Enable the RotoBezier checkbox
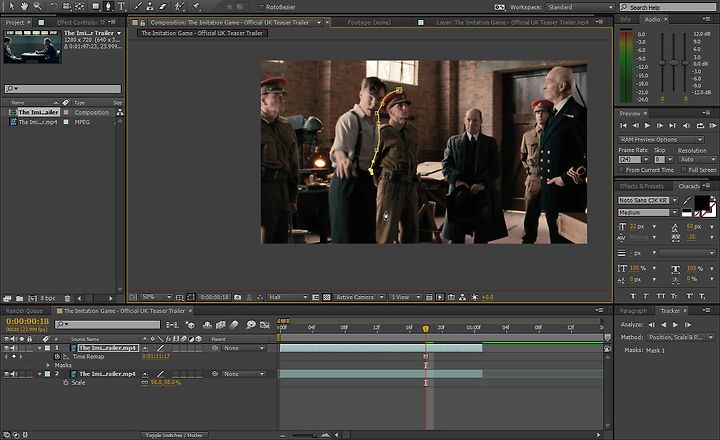Image resolution: width=720 pixels, height=440 pixels. click(x=261, y=7)
